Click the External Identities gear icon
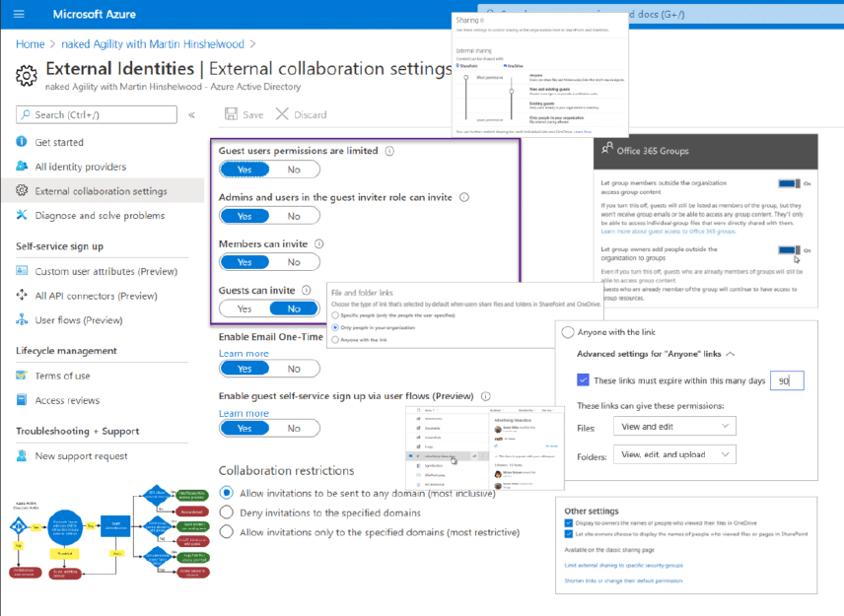844x616 pixels. click(x=26, y=76)
